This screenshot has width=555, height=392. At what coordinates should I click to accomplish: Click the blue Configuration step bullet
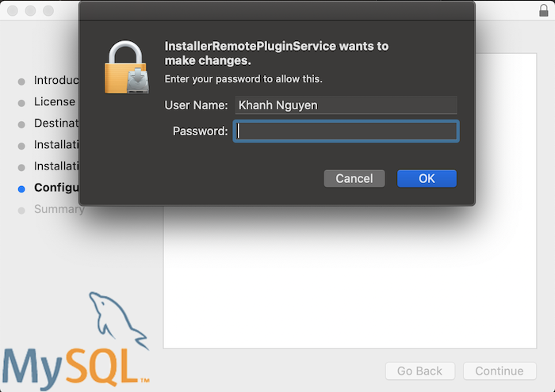[x=21, y=189]
